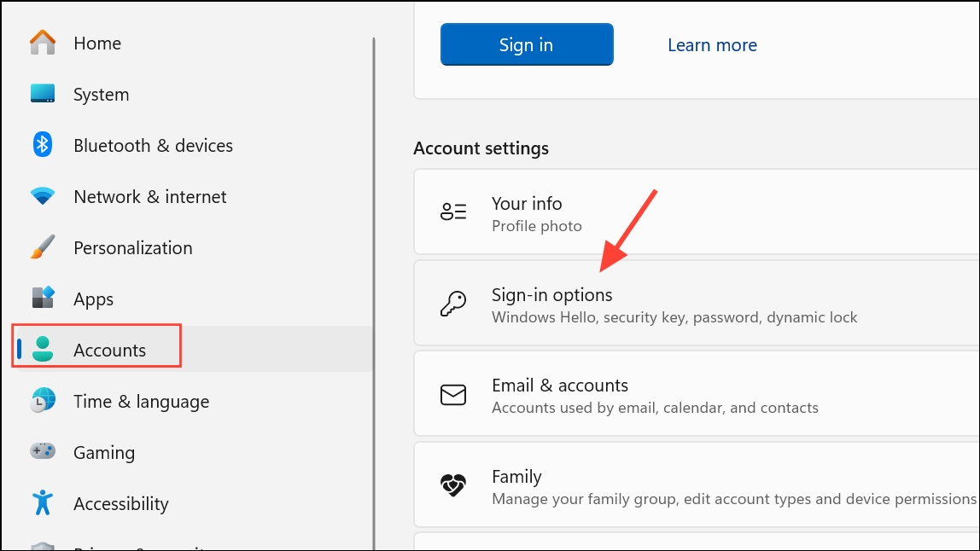Click the Apps tiles icon
Screen dimensions: 980x551
[x=43, y=298]
